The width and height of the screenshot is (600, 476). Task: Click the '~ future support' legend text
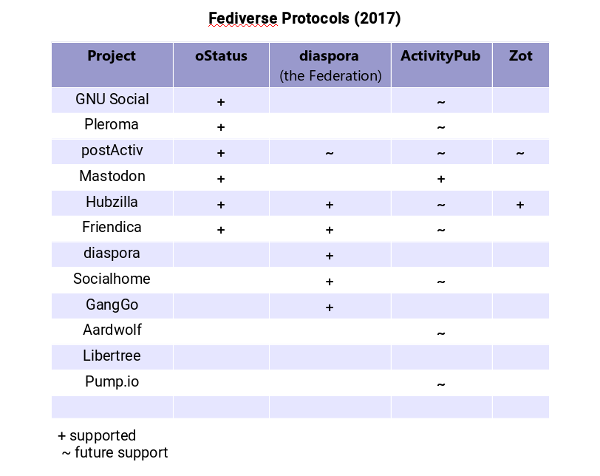point(115,452)
